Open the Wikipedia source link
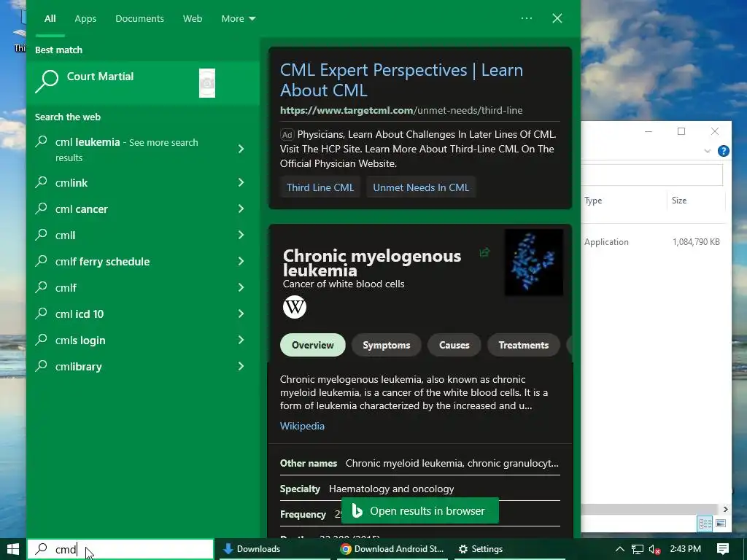The image size is (747, 560). point(302,426)
